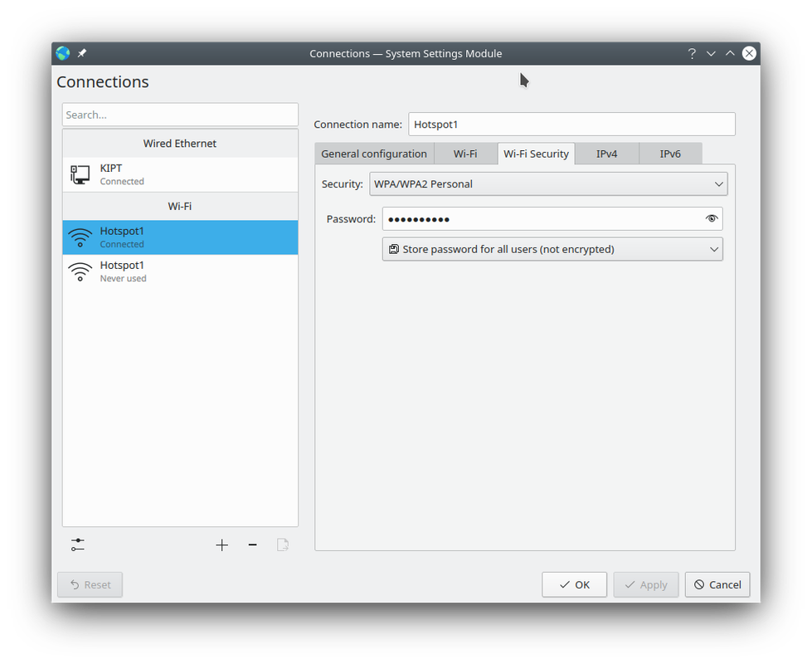The image size is (812, 664).
Task: Click the OK button
Action: point(574,584)
